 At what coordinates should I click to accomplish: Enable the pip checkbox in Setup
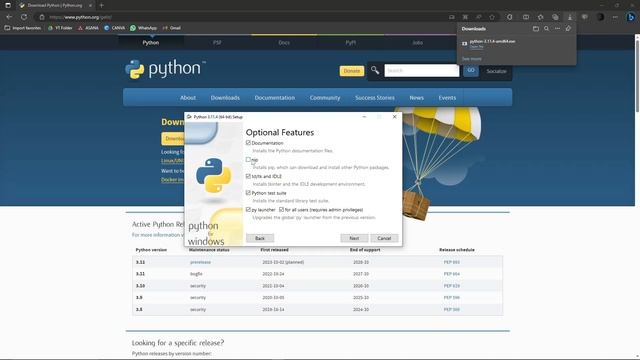[x=248, y=160]
